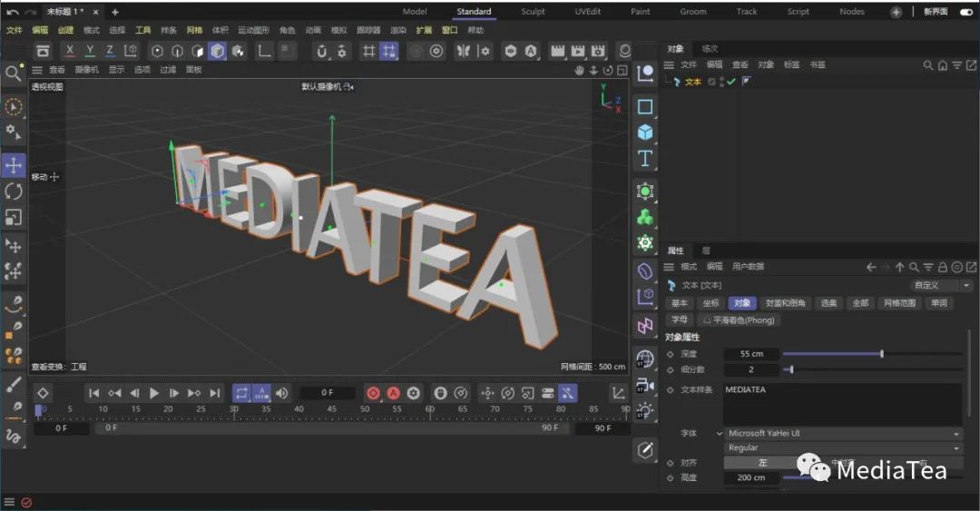Toggle enable snap icon
Screen dimensions: 980x511
[x=321, y=51]
